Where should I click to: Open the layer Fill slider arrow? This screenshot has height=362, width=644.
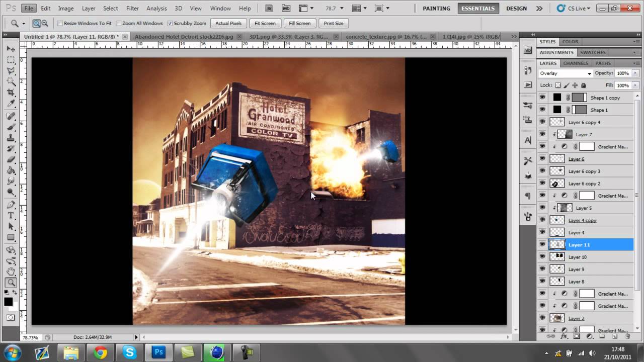(636, 85)
